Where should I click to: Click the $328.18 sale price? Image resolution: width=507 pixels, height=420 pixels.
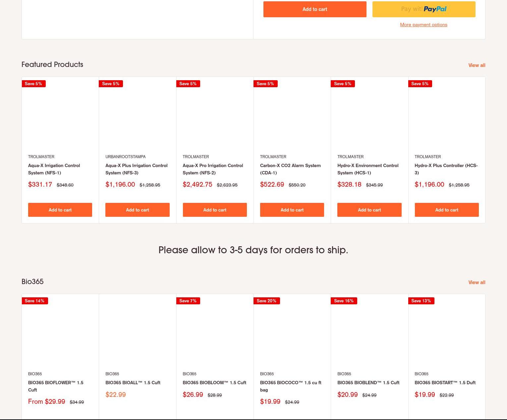click(349, 185)
